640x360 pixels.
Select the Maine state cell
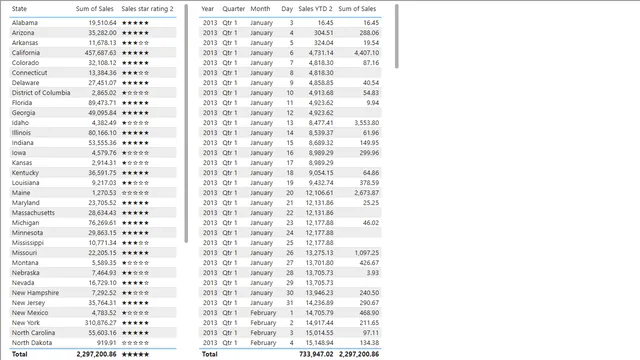click(21, 193)
